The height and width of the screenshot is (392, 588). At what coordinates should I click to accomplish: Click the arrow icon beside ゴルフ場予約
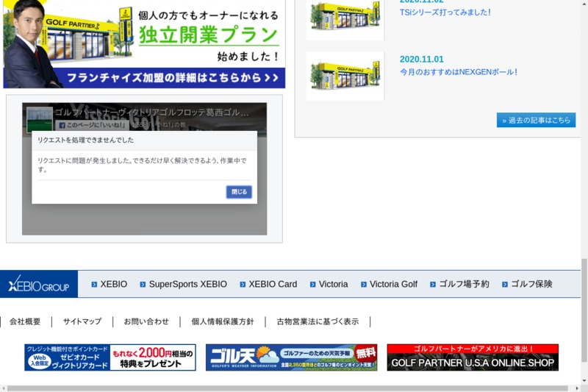pos(433,285)
